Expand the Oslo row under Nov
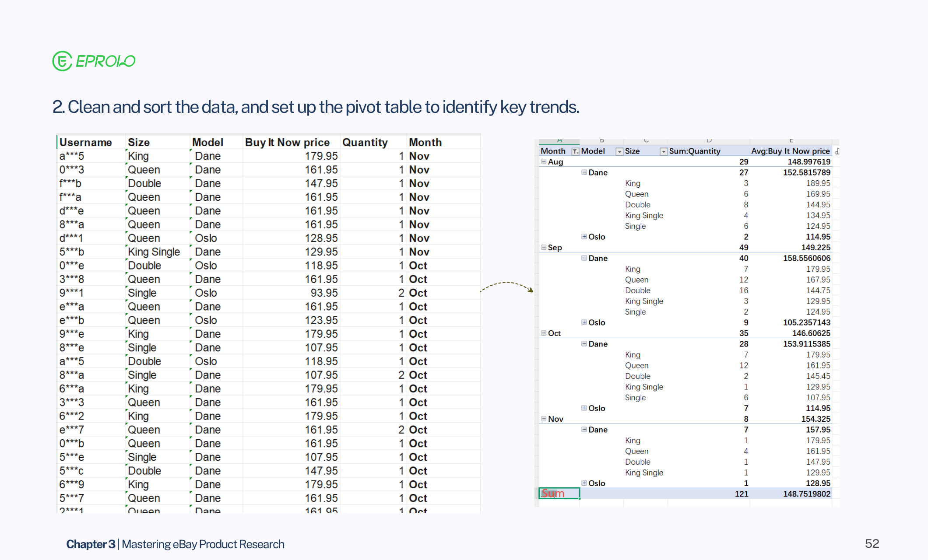The image size is (928, 560). [x=584, y=483]
